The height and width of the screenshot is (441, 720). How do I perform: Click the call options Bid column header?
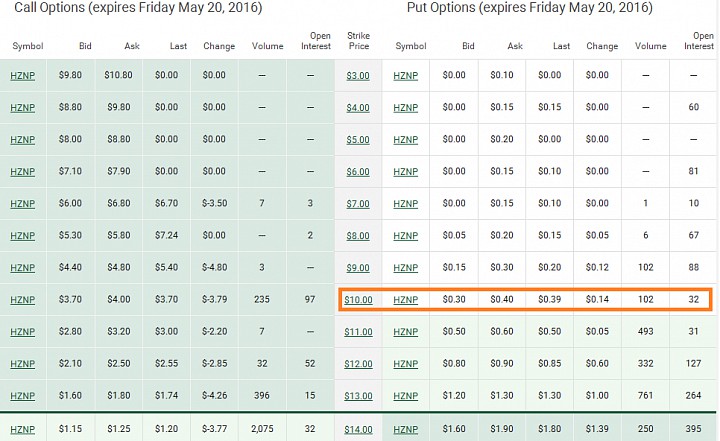coord(85,46)
